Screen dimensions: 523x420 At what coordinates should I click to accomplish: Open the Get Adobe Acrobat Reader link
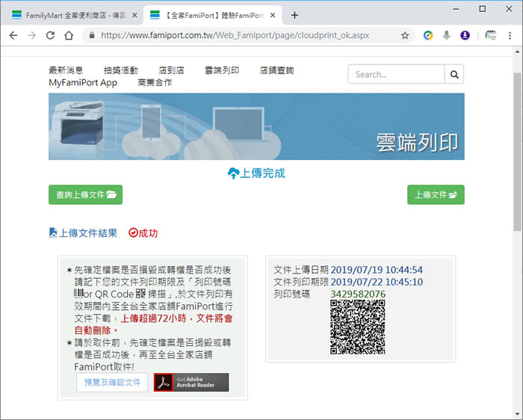pyautogui.click(x=191, y=383)
